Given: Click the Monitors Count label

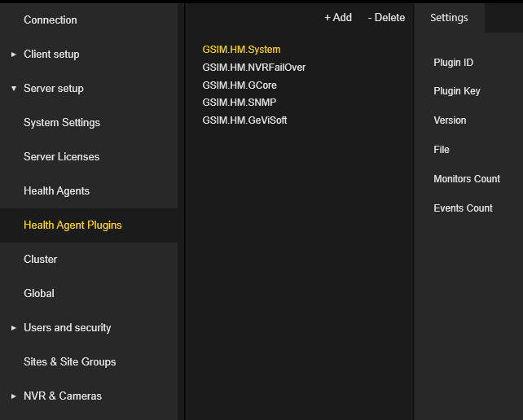Looking at the screenshot, I should (467, 179).
